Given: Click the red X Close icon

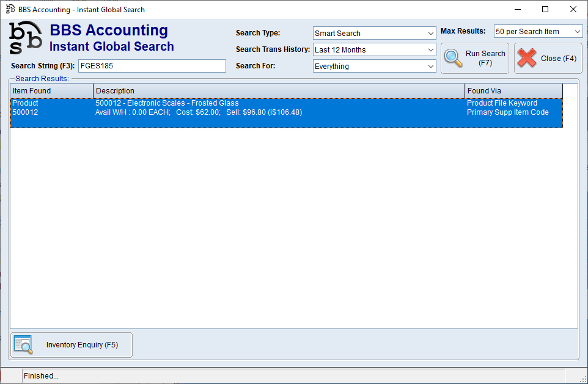Looking at the screenshot, I should [527, 59].
